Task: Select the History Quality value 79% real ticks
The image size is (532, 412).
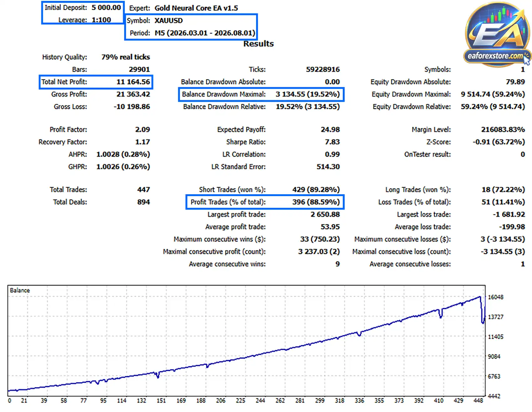Action: [x=126, y=57]
